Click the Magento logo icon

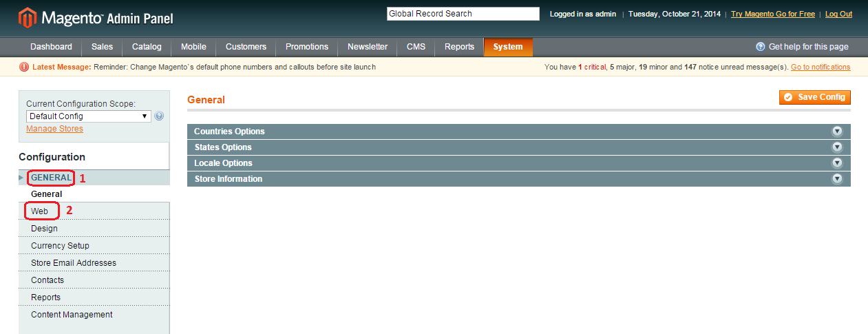26,17
